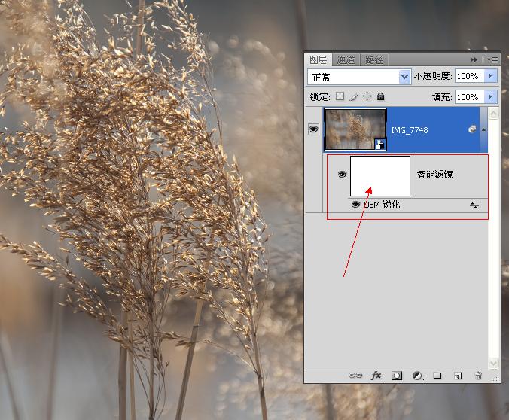Open USM 锐化 blending options icon
This screenshot has height=420, width=509.
click(474, 205)
